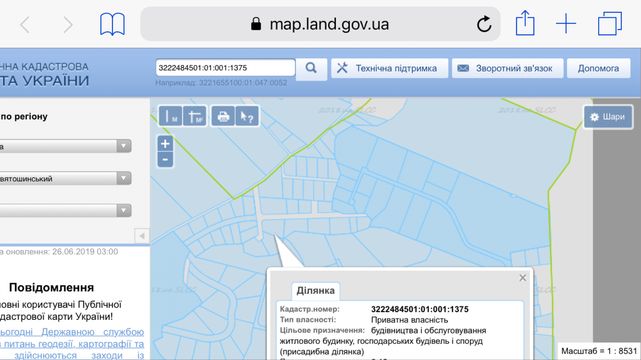Show all open Safari tabs
The image size is (641, 360).
[x=610, y=24]
